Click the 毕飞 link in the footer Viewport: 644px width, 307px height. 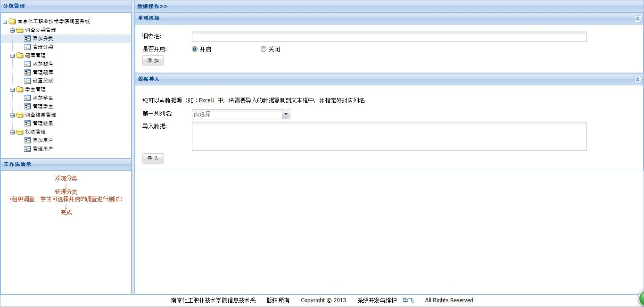coord(408,300)
